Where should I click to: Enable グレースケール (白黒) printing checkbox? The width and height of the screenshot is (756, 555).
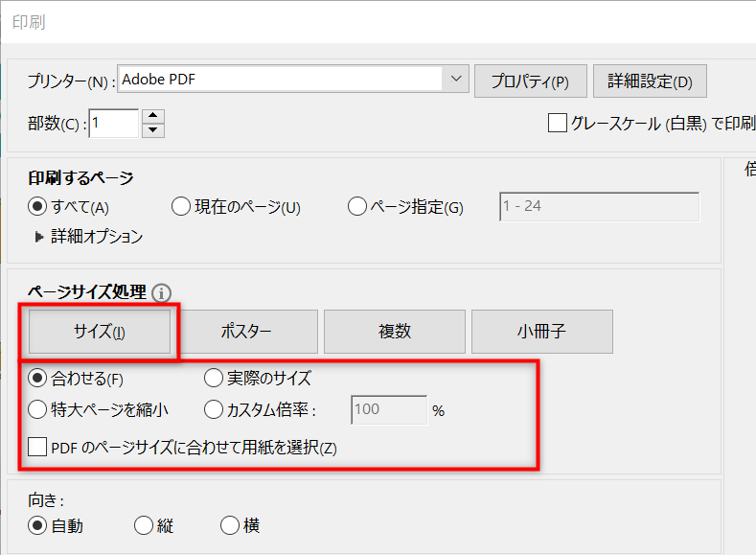[x=557, y=123]
